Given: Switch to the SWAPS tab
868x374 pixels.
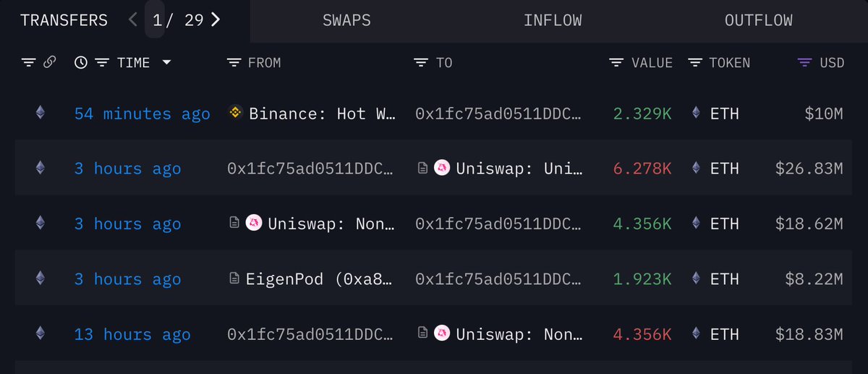Looking at the screenshot, I should 346,20.
